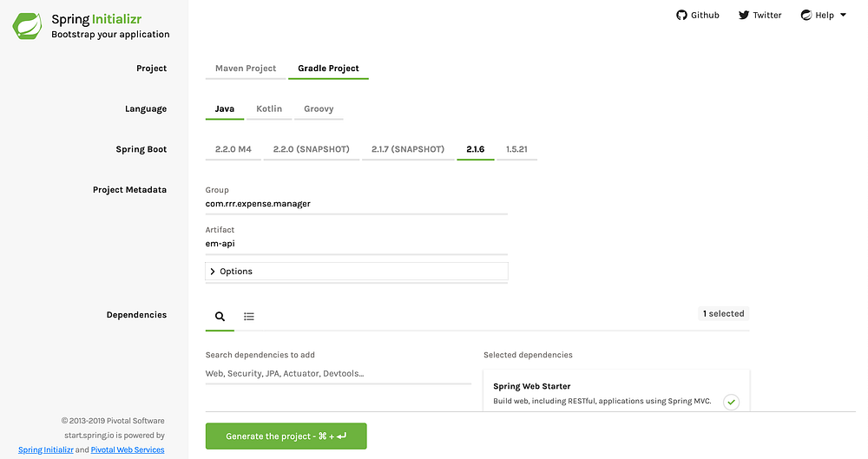Viewport: 868px width, 459px height.
Task: Choose Kotlin language
Action: pyautogui.click(x=269, y=108)
